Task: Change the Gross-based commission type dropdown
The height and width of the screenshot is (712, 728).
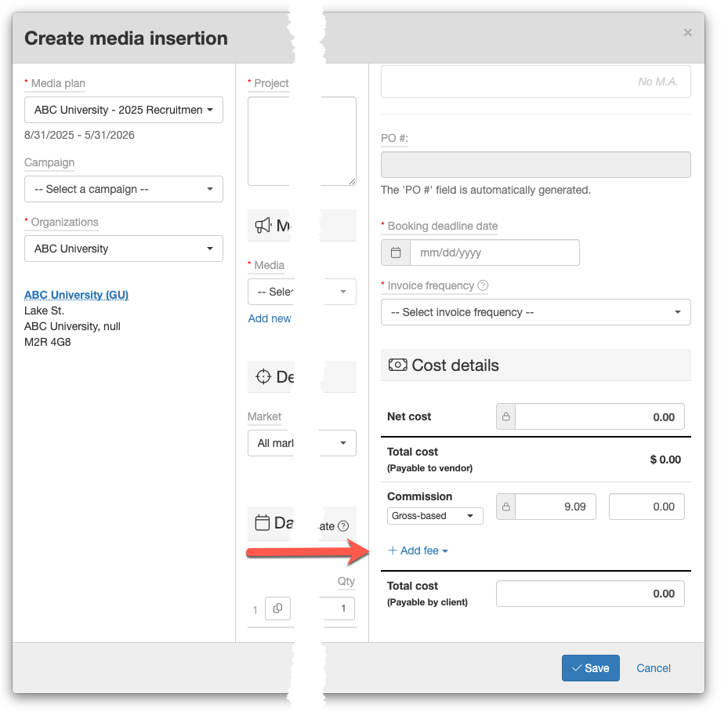Action: point(435,516)
